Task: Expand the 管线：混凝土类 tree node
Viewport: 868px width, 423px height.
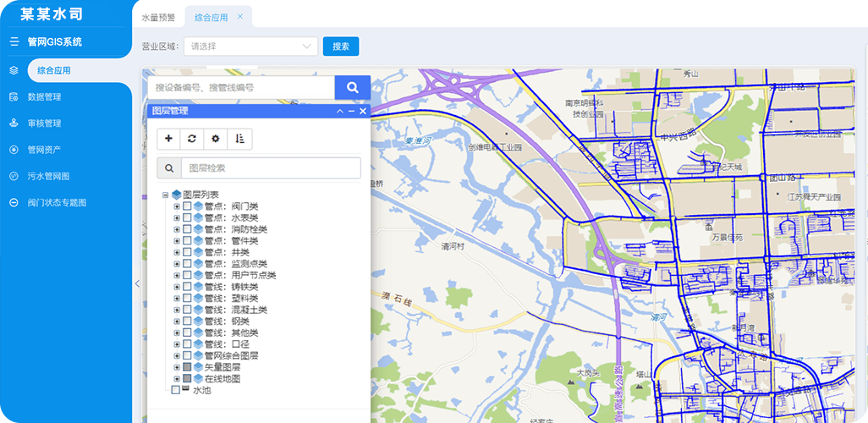Action: 177,310
